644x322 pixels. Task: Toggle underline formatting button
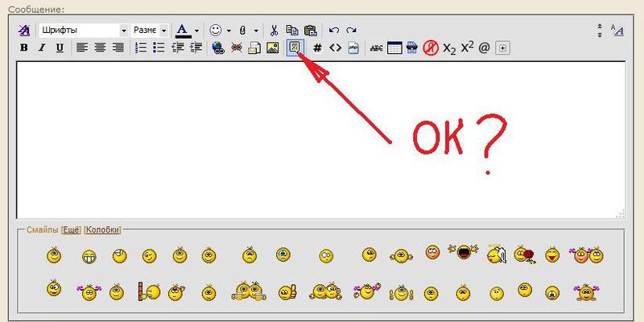(x=60, y=47)
